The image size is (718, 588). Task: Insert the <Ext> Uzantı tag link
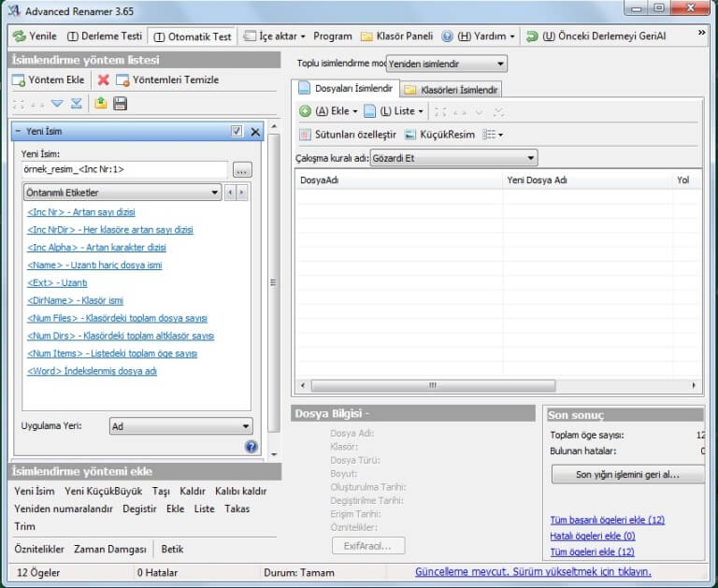pyautogui.click(x=57, y=282)
